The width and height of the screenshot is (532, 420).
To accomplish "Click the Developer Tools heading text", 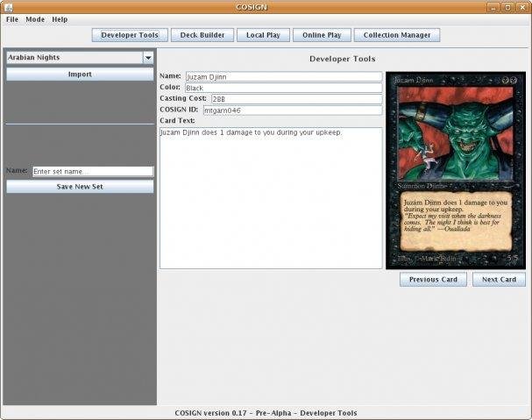I will click(x=343, y=59).
